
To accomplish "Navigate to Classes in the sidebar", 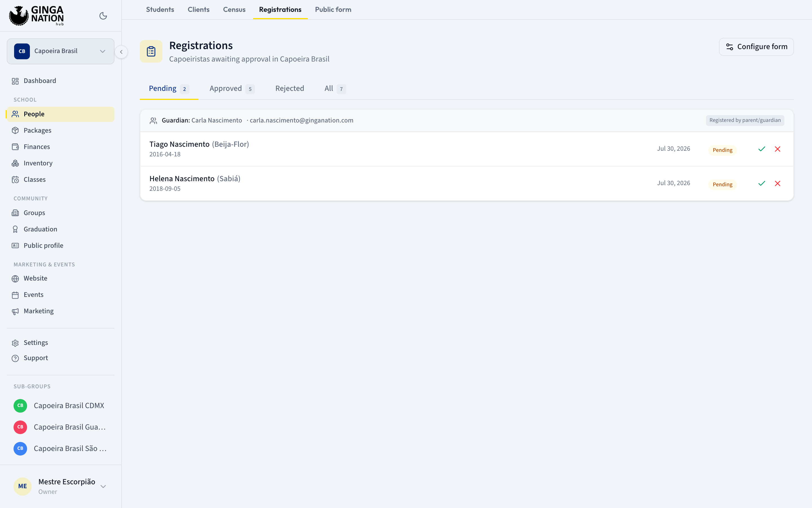I will (60, 179).
